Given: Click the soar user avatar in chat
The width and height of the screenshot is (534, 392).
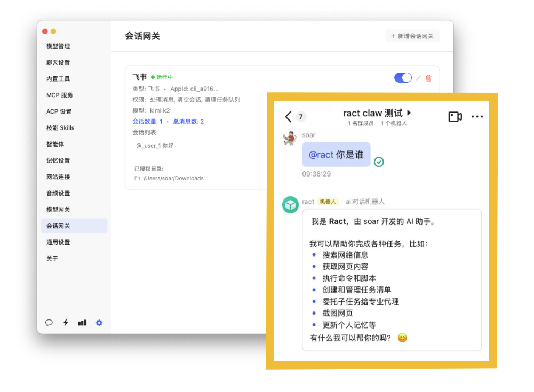Looking at the screenshot, I should [x=290, y=138].
